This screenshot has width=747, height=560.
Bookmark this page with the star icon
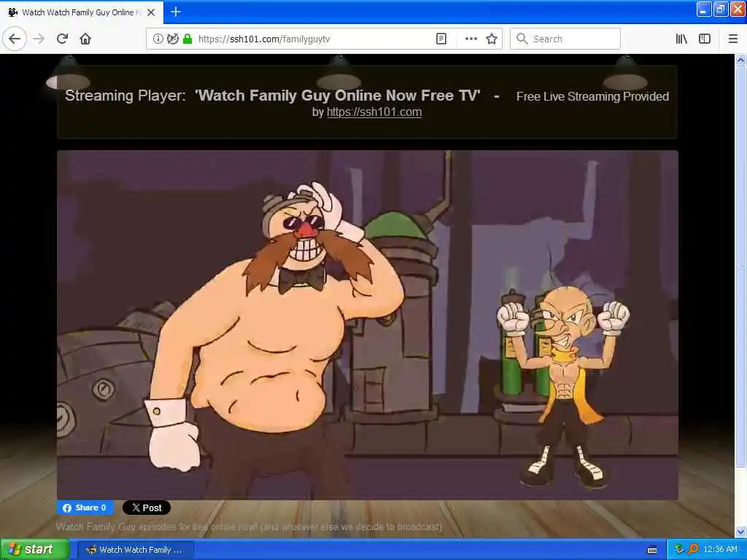492,39
